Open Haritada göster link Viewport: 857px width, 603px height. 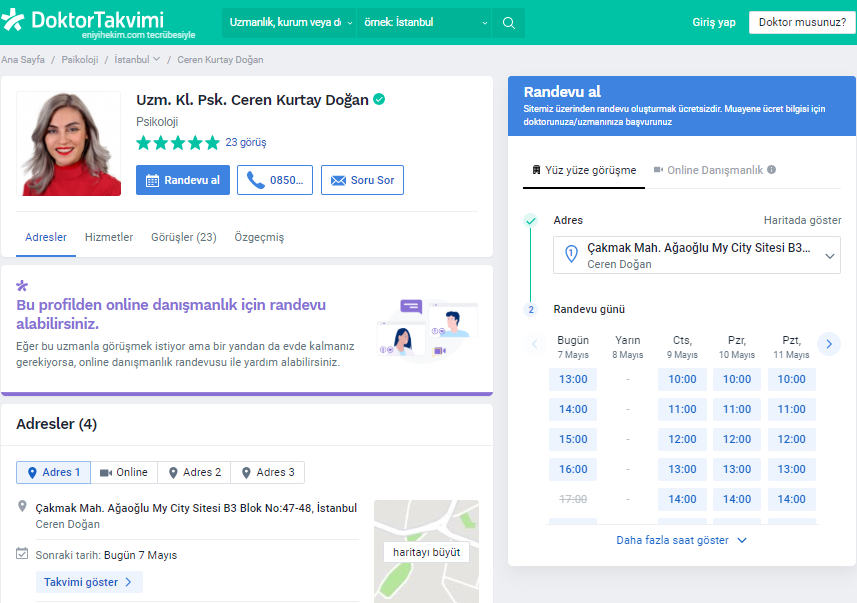[802, 220]
